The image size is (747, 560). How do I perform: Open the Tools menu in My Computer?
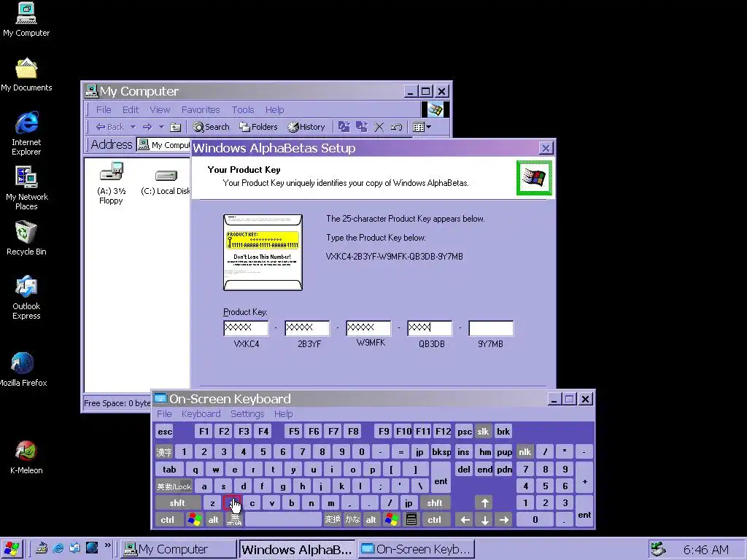[242, 109]
